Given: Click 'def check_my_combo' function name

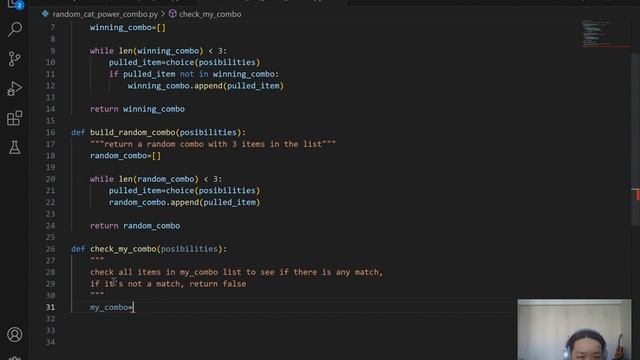Looking at the screenshot, I should click(123, 249).
